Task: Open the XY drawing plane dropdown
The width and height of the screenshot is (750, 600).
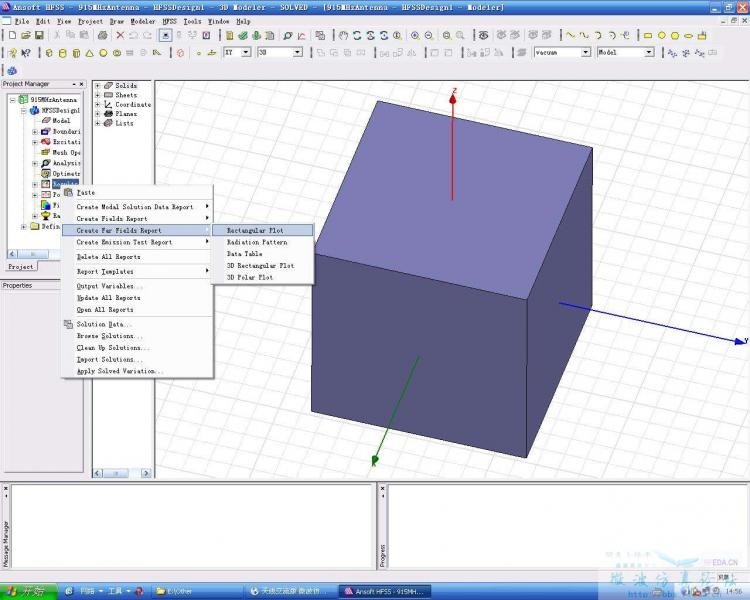Action: 246,52
